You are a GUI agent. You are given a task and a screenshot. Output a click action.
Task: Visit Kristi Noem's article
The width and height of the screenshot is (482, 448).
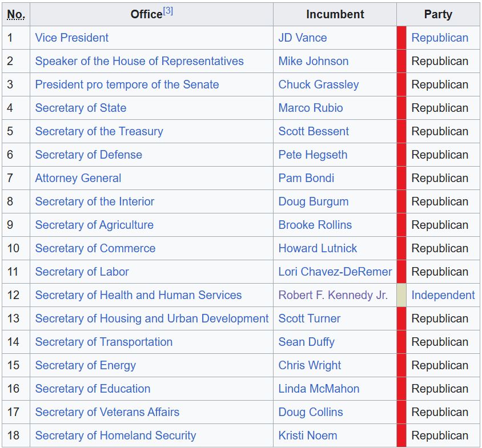tap(308, 435)
